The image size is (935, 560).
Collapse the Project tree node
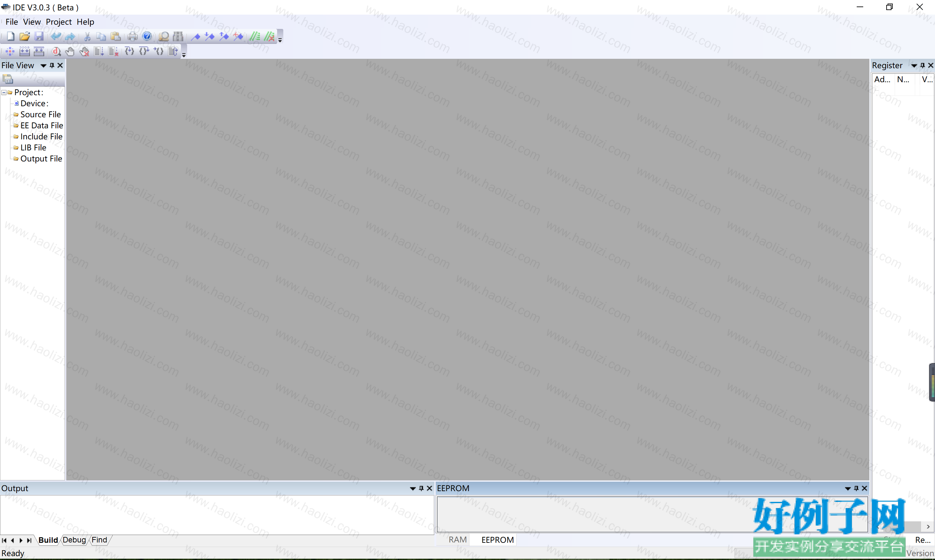click(4, 93)
